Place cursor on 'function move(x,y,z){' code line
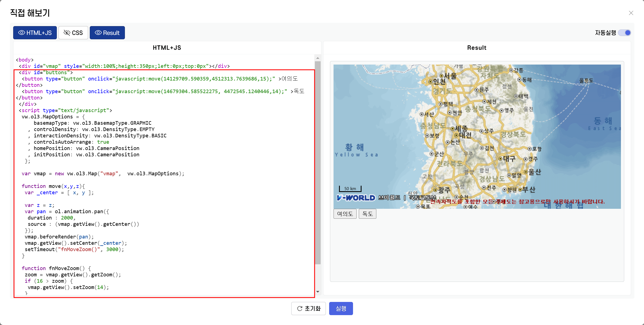Screen dimensions: 644x325 pyautogui.click(x=54, y=186)
